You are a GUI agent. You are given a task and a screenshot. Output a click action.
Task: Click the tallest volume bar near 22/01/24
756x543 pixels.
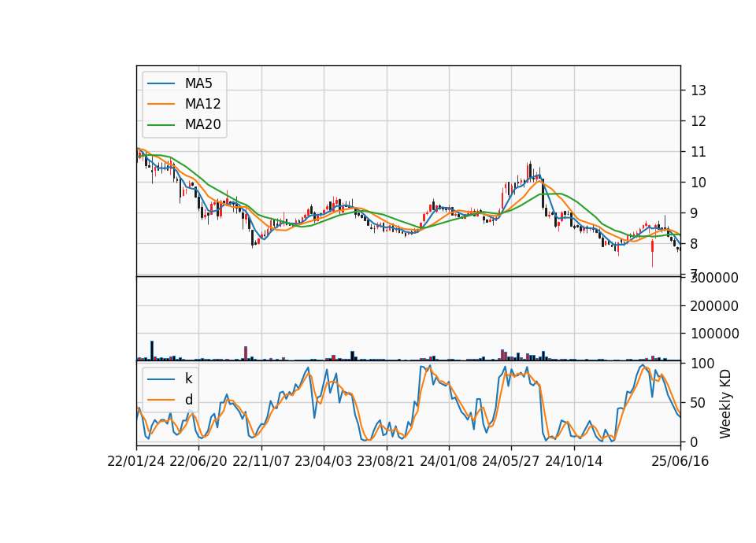152,351
